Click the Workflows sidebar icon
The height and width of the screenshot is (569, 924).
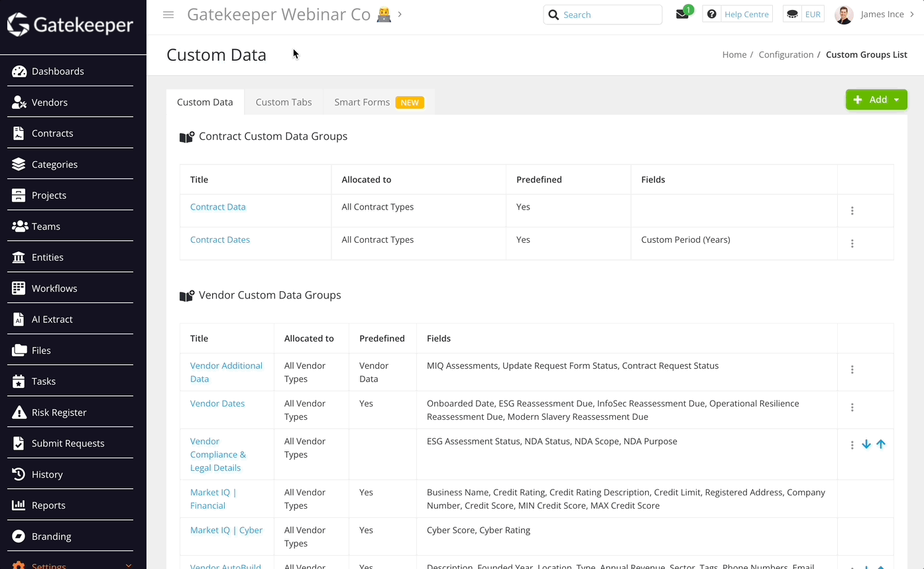pyautogui.click(x=18, y=288)
